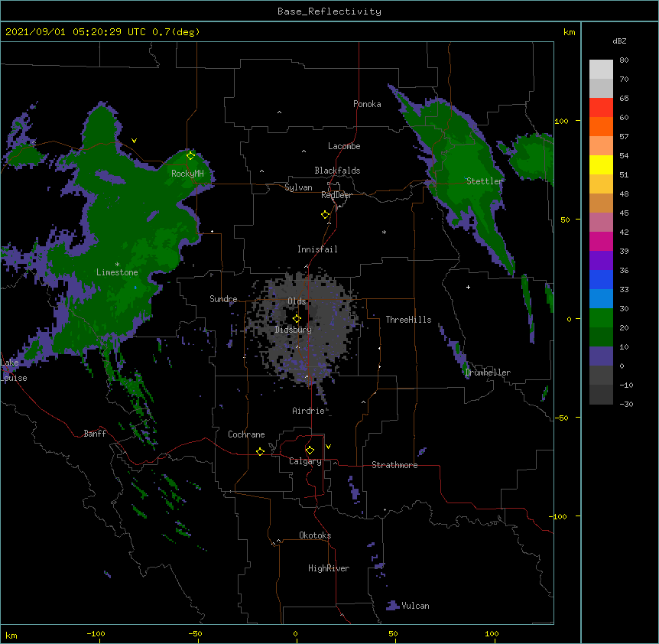The width and height of the screenshot is (659, 644).
Task: Click the Cochrane city label
Action: 246,434
